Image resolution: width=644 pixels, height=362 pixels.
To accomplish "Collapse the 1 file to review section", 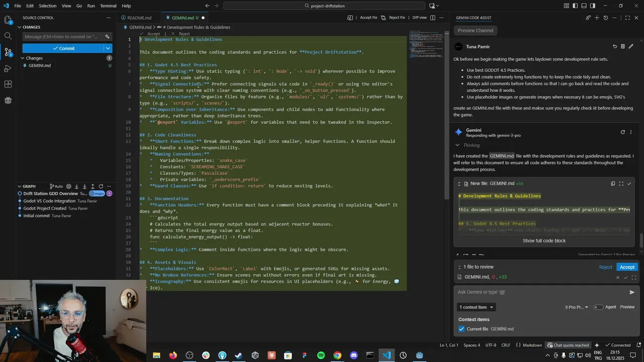I will 459,267.
